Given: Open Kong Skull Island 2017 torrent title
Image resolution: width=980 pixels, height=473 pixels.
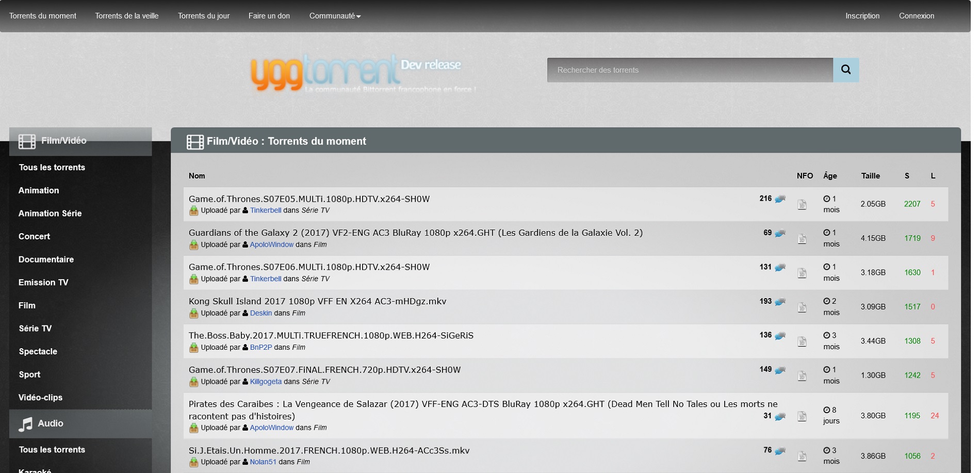Looking at the screenshot, I should (317, 301).
